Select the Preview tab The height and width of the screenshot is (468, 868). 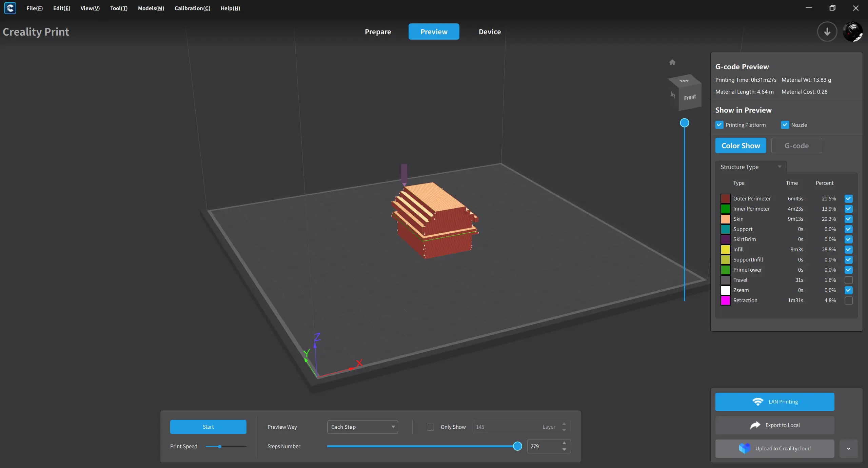click(434, 32)
